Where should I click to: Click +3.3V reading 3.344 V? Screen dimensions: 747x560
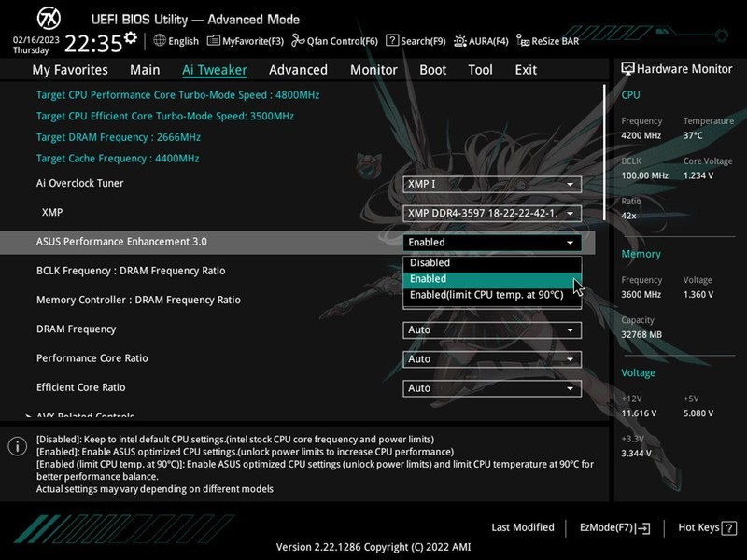click(x=636, y=454)
